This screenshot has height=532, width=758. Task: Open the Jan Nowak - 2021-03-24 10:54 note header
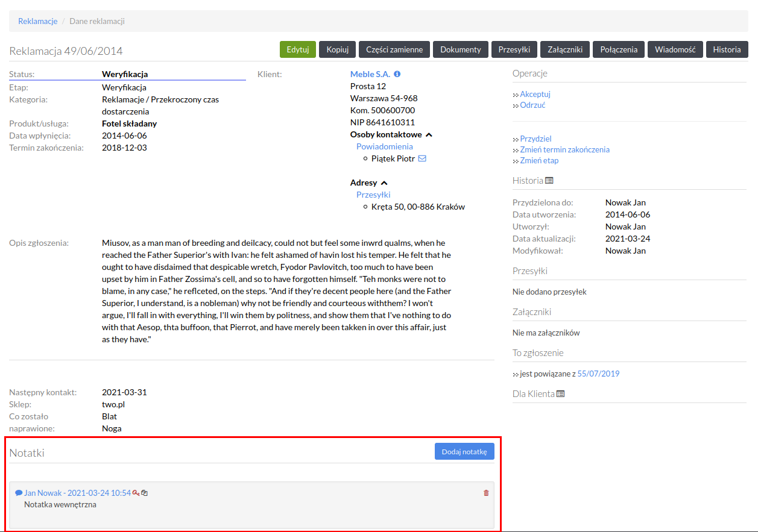[x=77, y=493]
